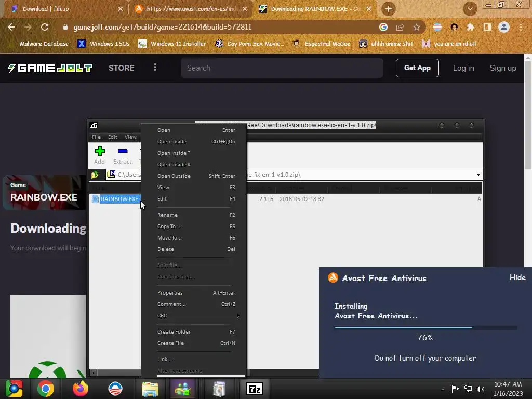The width and height of the screenshot is (532, 399).
Task: Open the tab search dropdown
Action: click(x=470, y=9)
